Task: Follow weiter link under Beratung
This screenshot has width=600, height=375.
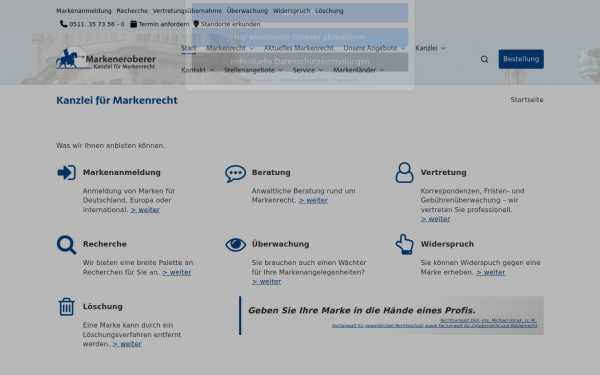Action: pyautogui.click(x=313, y=200)
